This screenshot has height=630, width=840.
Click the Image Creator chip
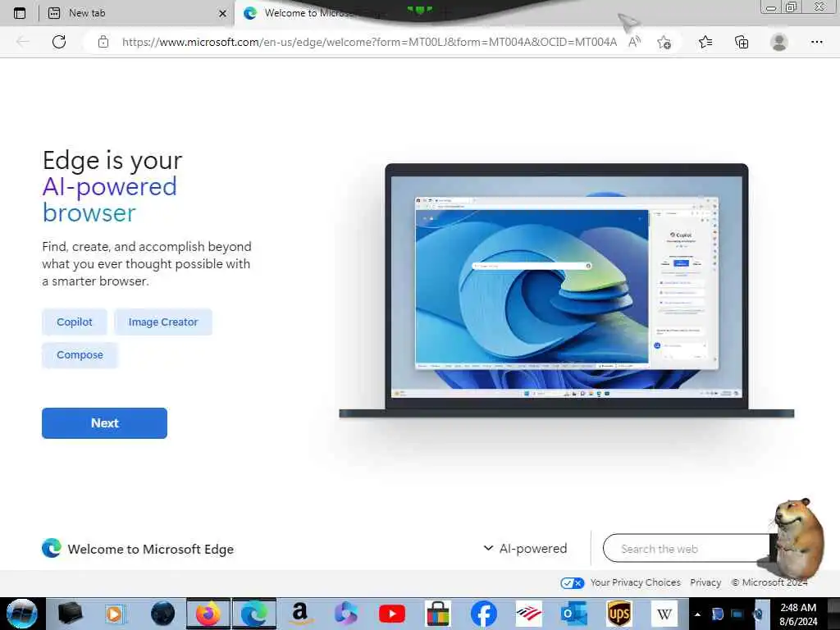(x=163, y=322)
